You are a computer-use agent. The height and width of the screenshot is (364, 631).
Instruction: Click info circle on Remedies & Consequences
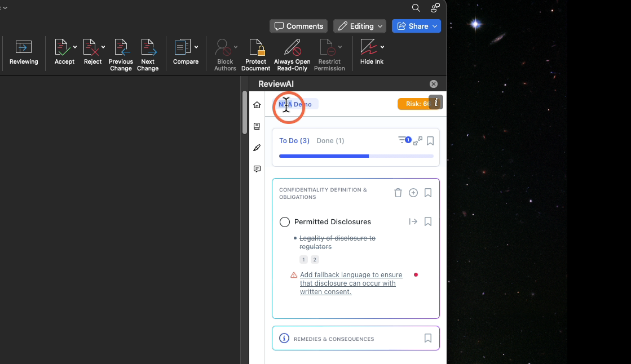tap(284, 338)
